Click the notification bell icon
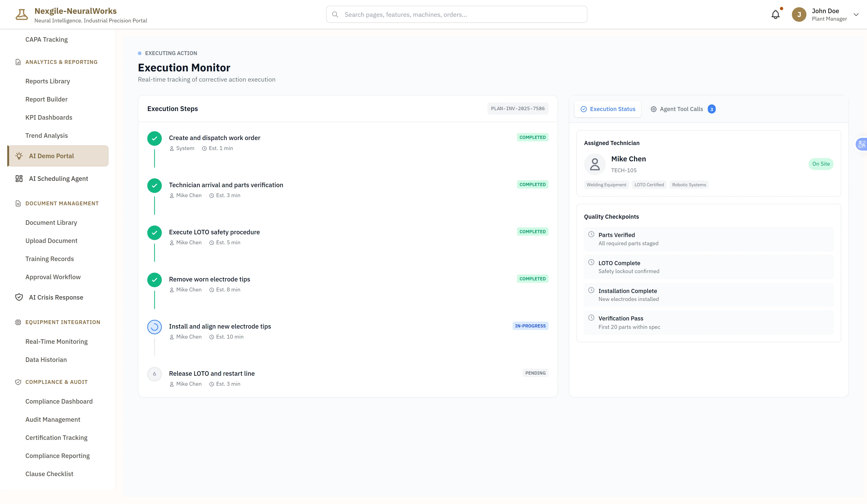This screenshot has width=867, height=504. click(775, 15)
